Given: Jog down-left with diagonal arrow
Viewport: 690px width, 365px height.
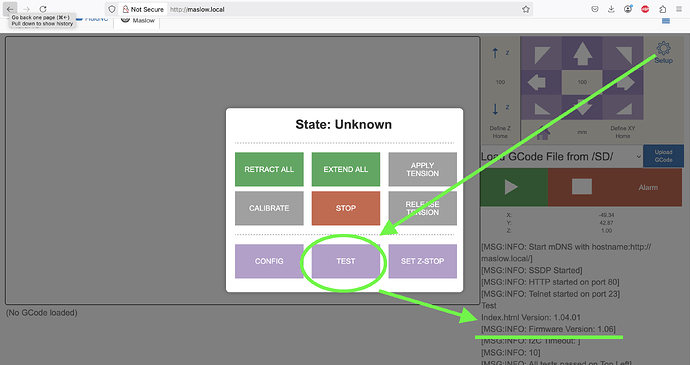Looking at the screenshot, I should click(541, 107).
